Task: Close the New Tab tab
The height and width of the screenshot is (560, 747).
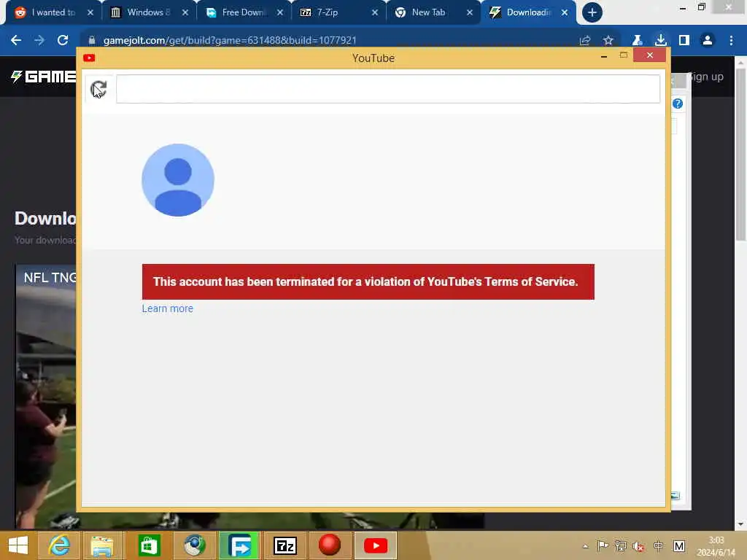Action: click(x=470, y=13)
